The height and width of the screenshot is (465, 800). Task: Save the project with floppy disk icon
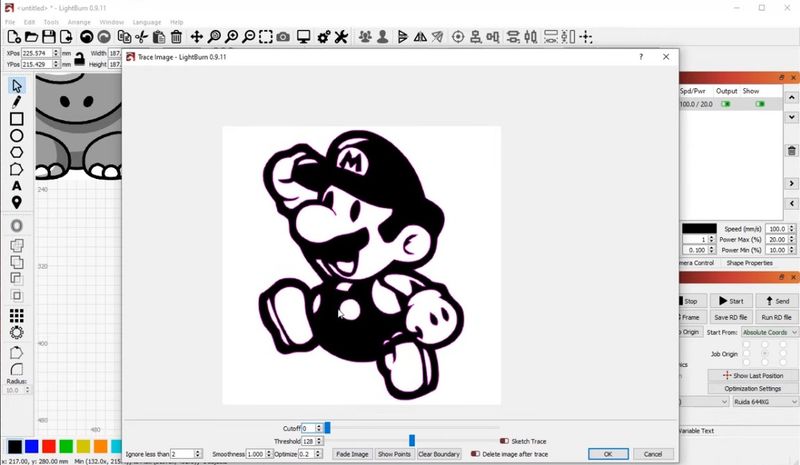click(49, 37)
